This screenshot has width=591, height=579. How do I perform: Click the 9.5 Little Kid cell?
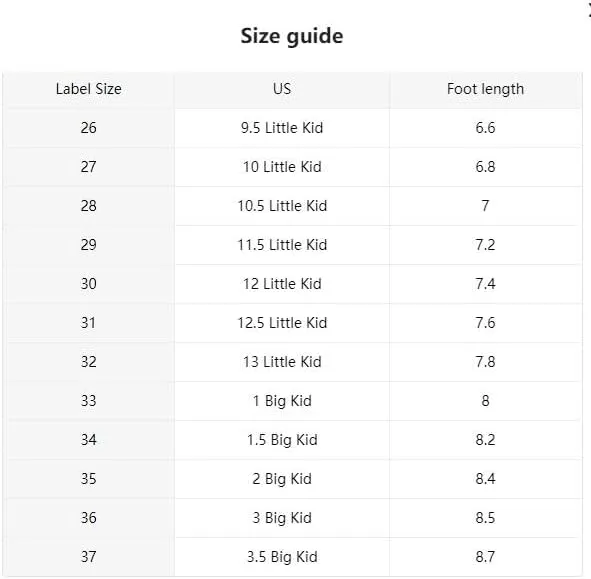pyautogui.click(x=282, y=128)
